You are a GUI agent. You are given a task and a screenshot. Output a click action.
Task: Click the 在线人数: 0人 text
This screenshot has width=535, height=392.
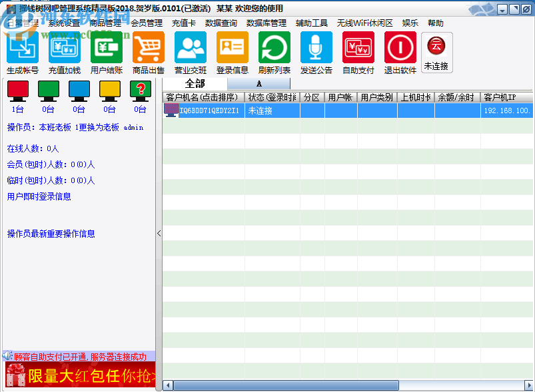pyautogui.click(x=33, y=148)
